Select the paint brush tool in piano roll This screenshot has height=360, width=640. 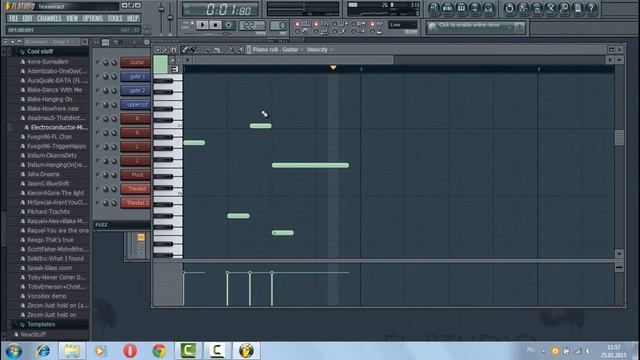click(193, 50)
